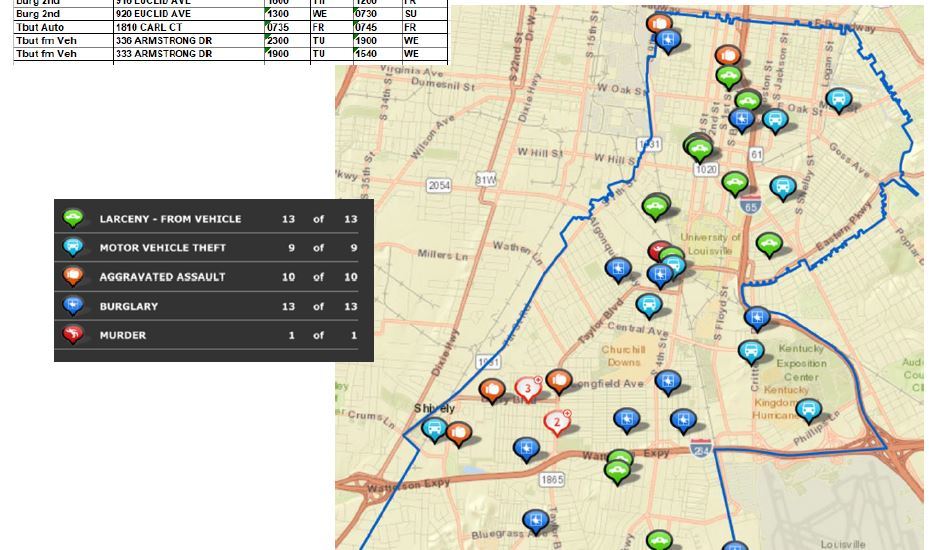The height and width of the screenshot is (550, 929).
Task: Expand the cluster marker labeled 3
Action: coord(527,388)
